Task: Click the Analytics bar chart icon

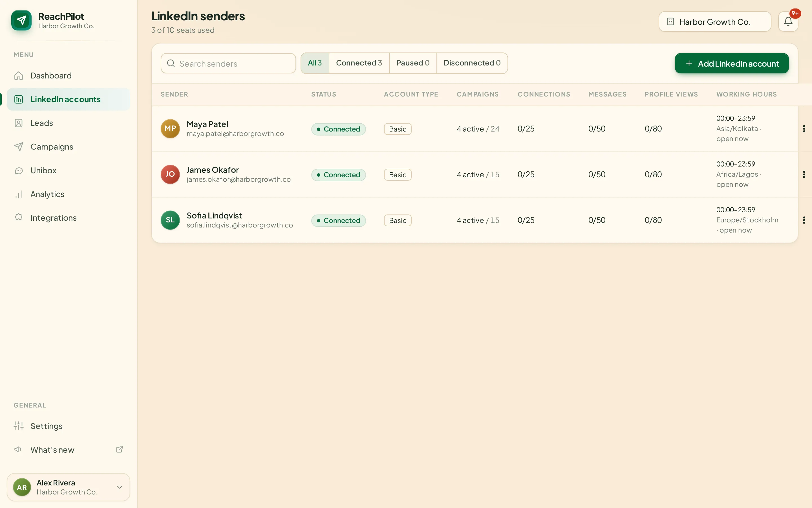Action: click(x=19, y=194)
